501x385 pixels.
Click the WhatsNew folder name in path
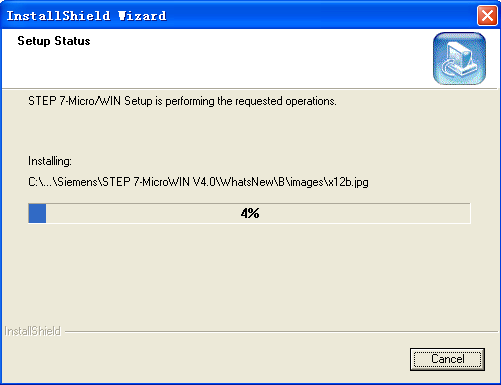point(247,182)
